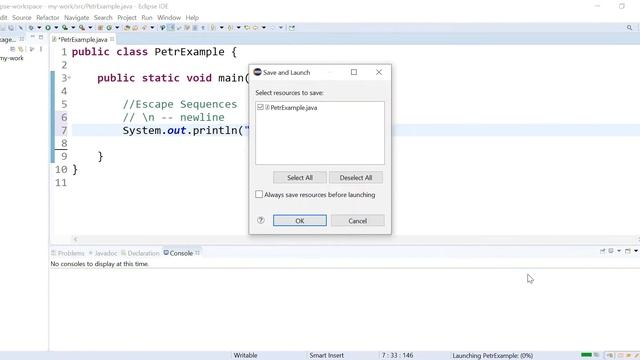640x360 pixels.
Task: Click the External Tools toolbar icon
Action: click(82, 28)
